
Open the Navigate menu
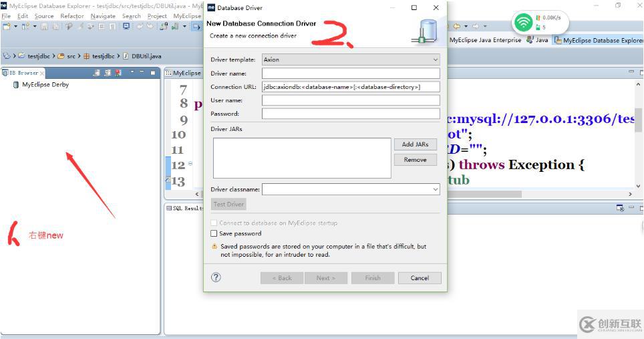(x=103, y=15)
